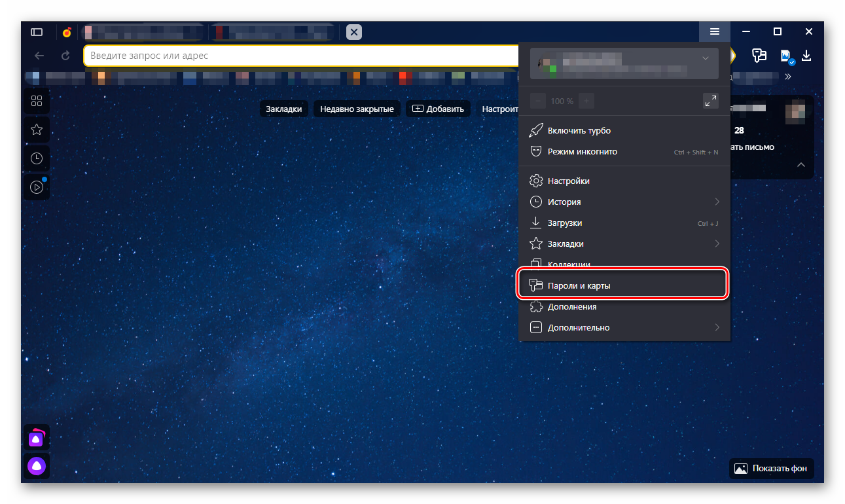The width and height of the screenshot is (845, 504).
Task: Expand the blurred profile account dropdown
Action: pyautogui.click(x=624, y=63)
